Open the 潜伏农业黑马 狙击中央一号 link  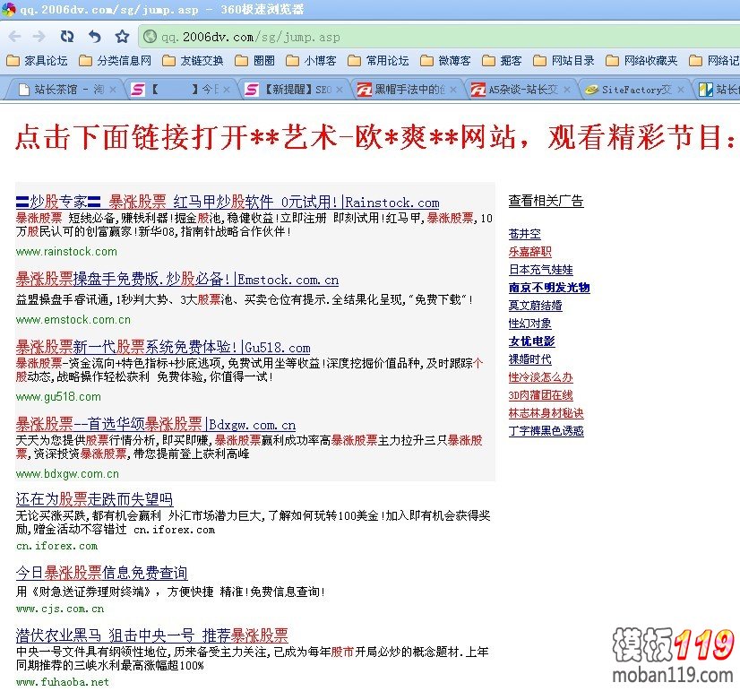(152, 635)
